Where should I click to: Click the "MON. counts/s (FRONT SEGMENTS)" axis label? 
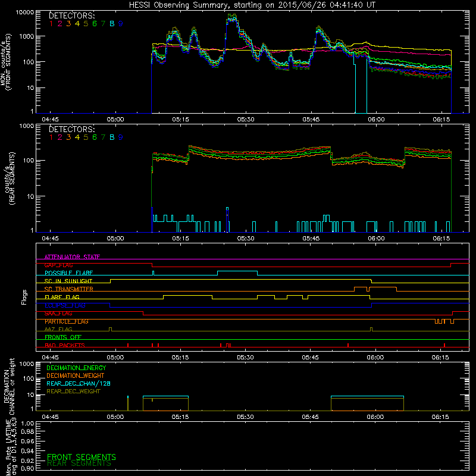[x=6, y=62]
